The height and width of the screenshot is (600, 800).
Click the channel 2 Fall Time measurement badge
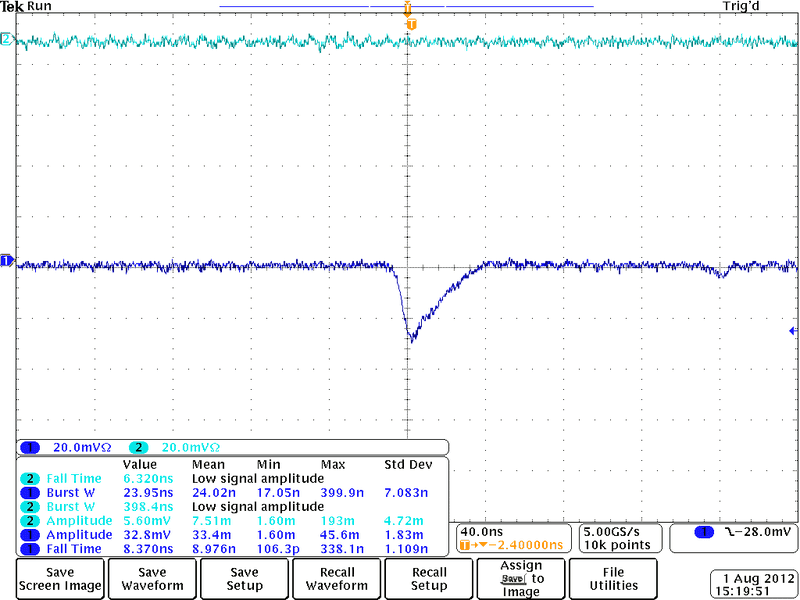(30, 479)
